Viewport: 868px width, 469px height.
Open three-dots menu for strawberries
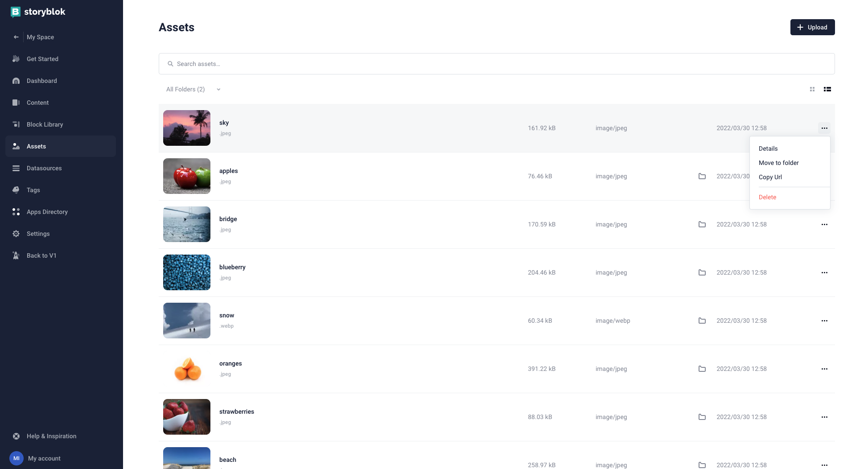[824, 417]
